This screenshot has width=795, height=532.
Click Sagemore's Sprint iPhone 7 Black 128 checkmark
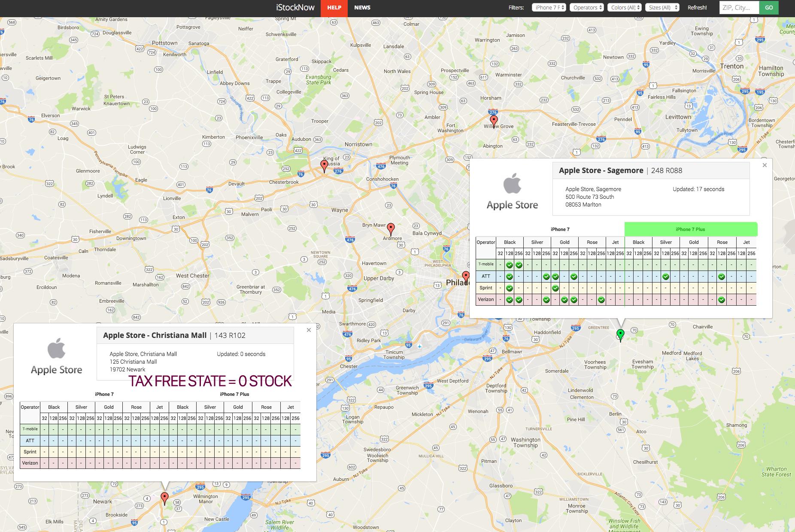(510, 288)
